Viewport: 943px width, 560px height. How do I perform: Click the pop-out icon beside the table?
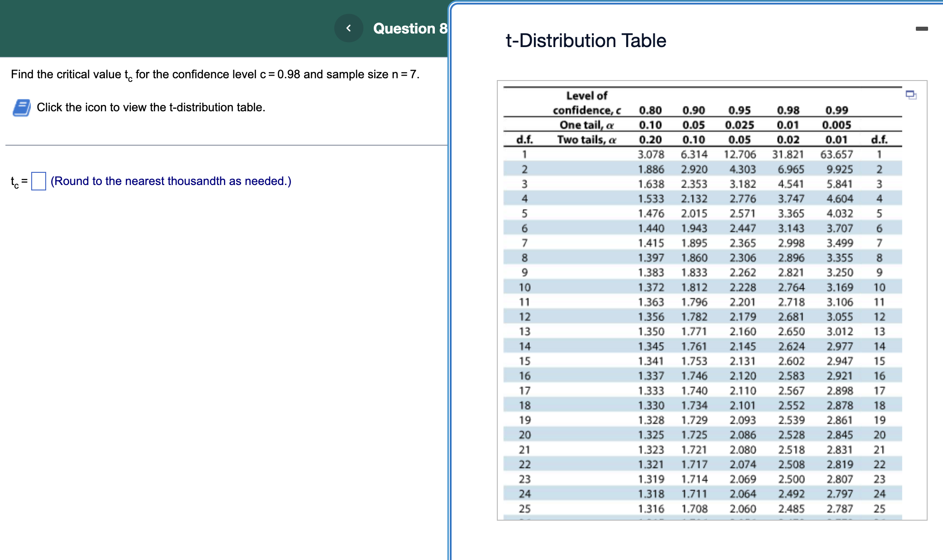(911, 95)
